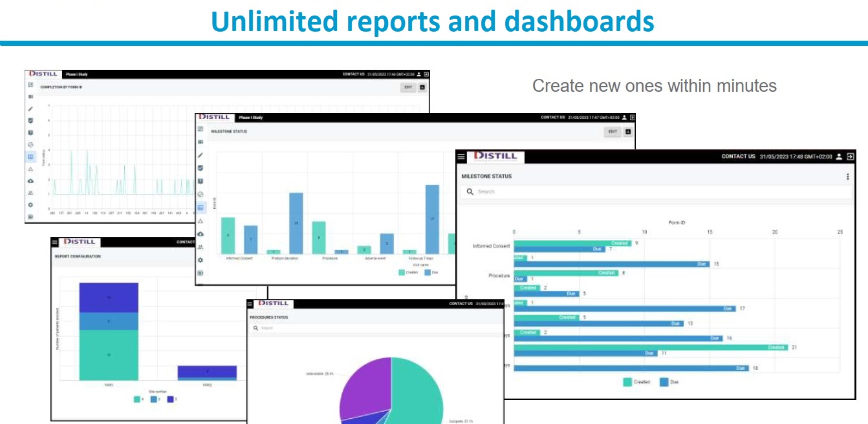The height and width of the screenshot is (424, 868).
Task: Click the teal segment of the site 10001 stacked bar
Action: [x=109, y=355]
